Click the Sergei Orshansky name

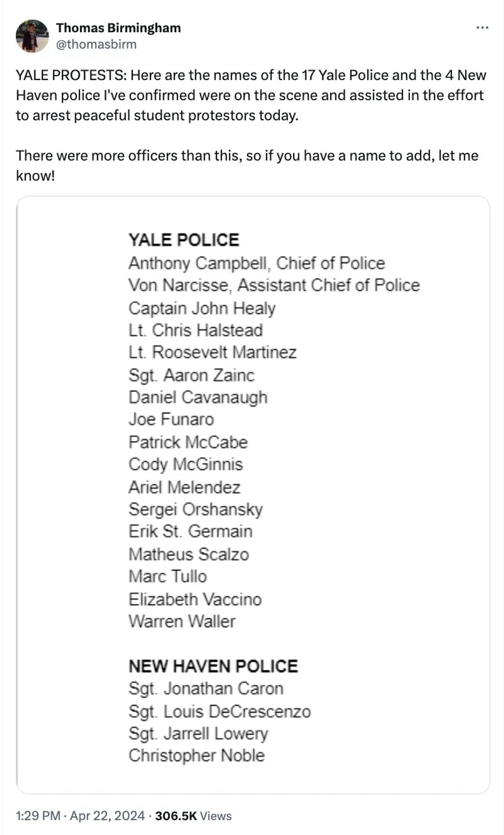point(196,509)
